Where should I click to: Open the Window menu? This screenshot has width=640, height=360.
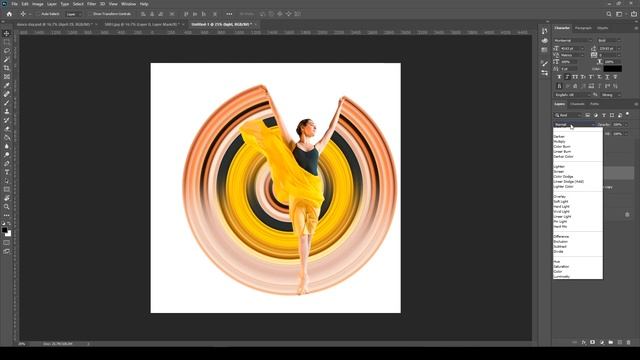click(x=128, y=4)
